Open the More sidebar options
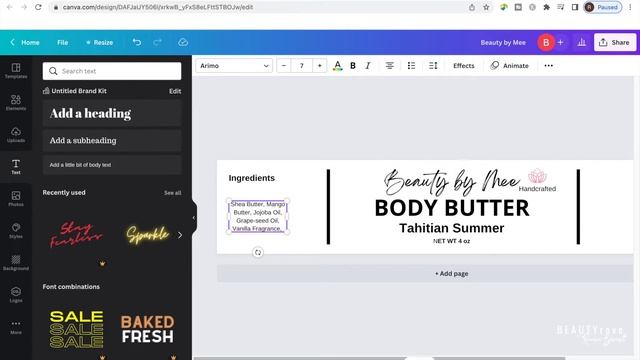The image size is (640, 360). click(16, 327)
